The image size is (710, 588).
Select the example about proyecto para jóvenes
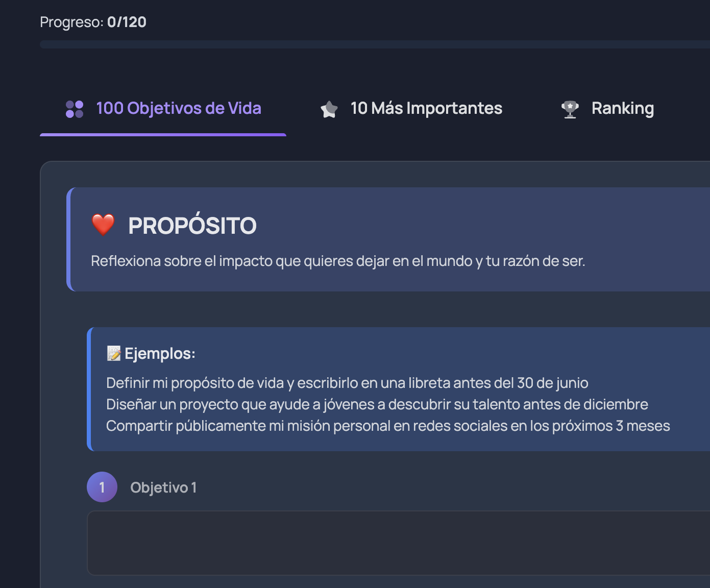(377, 404)
